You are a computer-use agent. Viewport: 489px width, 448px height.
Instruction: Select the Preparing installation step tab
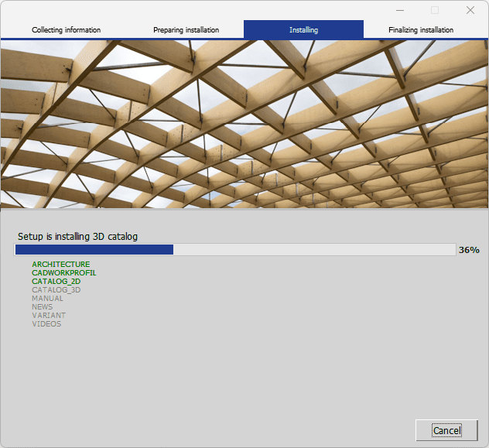coord(186,30)
